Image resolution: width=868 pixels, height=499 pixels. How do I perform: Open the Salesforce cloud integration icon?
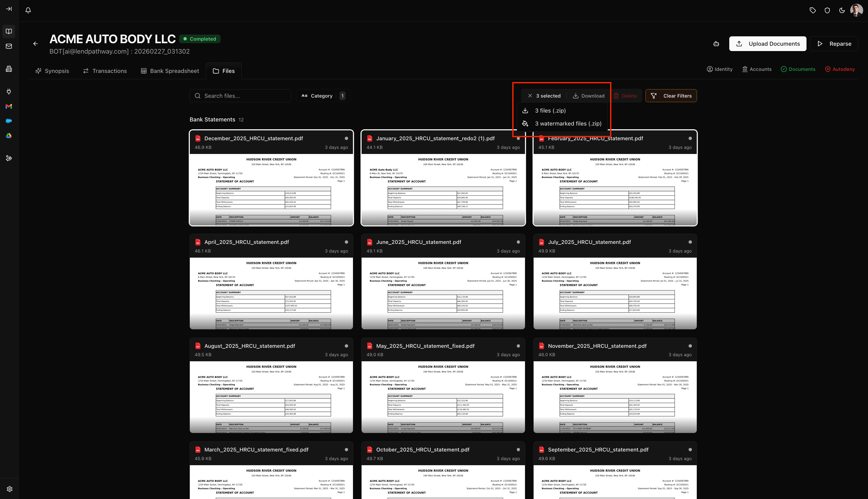pyautogui.click(x=9, y=121)
